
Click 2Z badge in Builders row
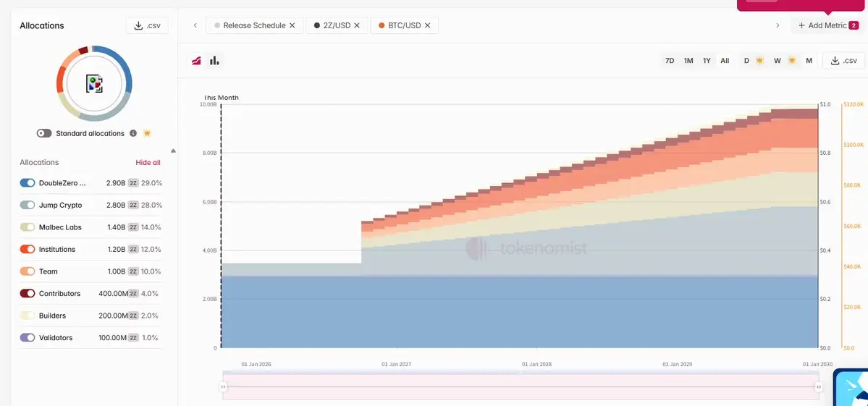(x=133, y=316)
